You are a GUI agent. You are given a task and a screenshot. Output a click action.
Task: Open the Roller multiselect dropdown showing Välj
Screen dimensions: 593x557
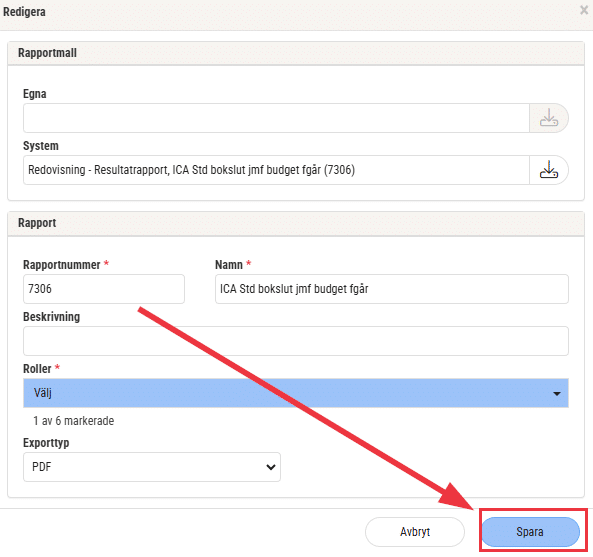pyautogui.click(x=296, y=393)
